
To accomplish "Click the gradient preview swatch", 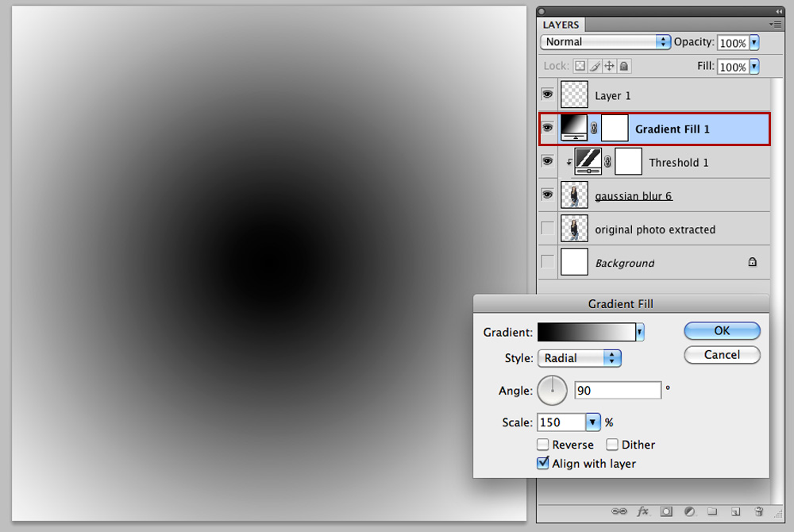I will (x=587, y=332).
